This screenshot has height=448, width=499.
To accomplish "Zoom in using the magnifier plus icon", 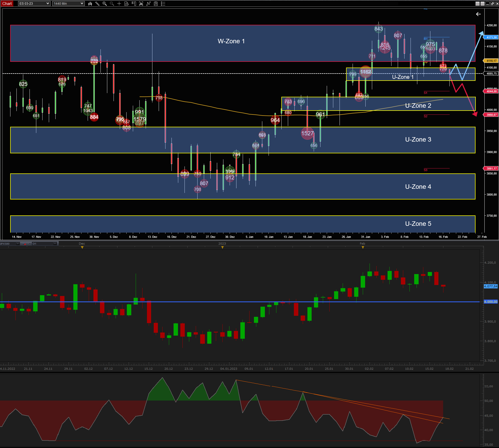I will click(104, 4).
